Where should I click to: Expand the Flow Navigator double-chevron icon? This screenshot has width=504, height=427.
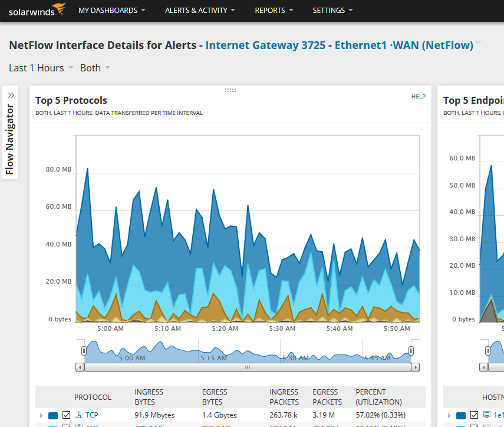(x=11, y=94)
